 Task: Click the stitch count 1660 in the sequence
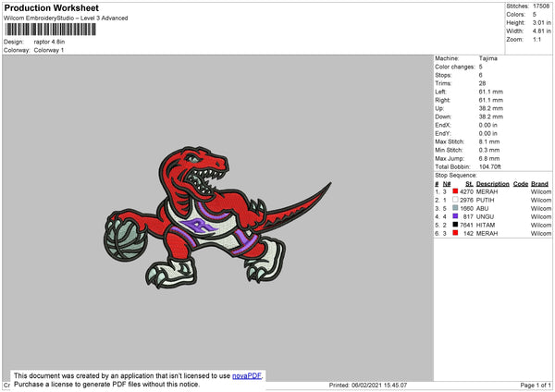[x=466, y=208]
